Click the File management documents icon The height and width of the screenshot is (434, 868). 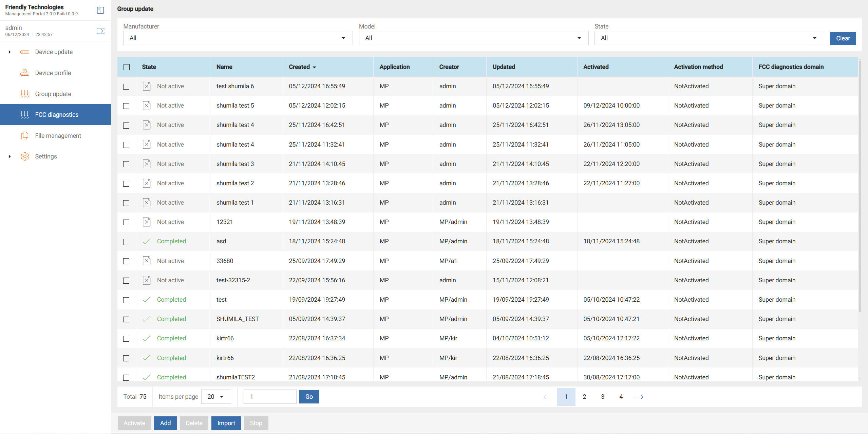[25, 136]
